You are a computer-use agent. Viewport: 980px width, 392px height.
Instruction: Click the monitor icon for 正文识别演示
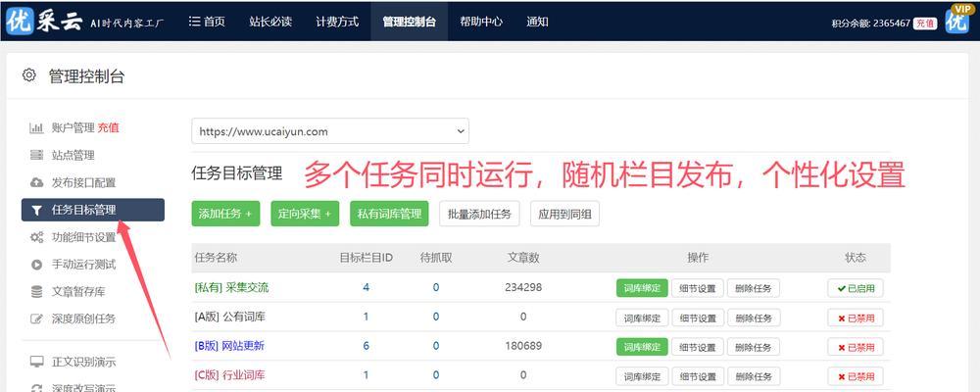point(37,362)
